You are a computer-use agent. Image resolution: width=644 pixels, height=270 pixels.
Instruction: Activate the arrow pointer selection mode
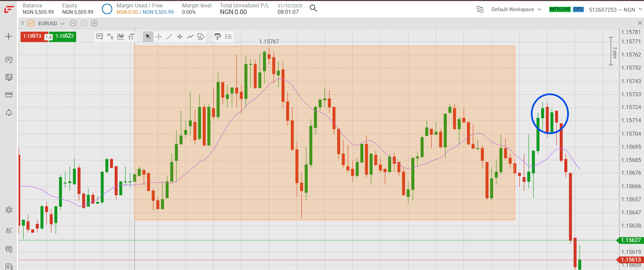pos(148,37)
